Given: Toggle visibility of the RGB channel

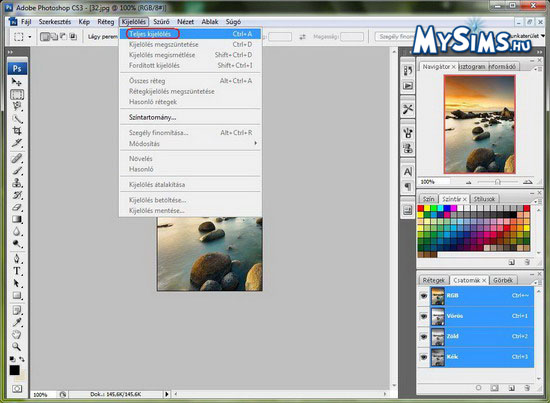Looking at the screenshot, I should coord(424,296).
